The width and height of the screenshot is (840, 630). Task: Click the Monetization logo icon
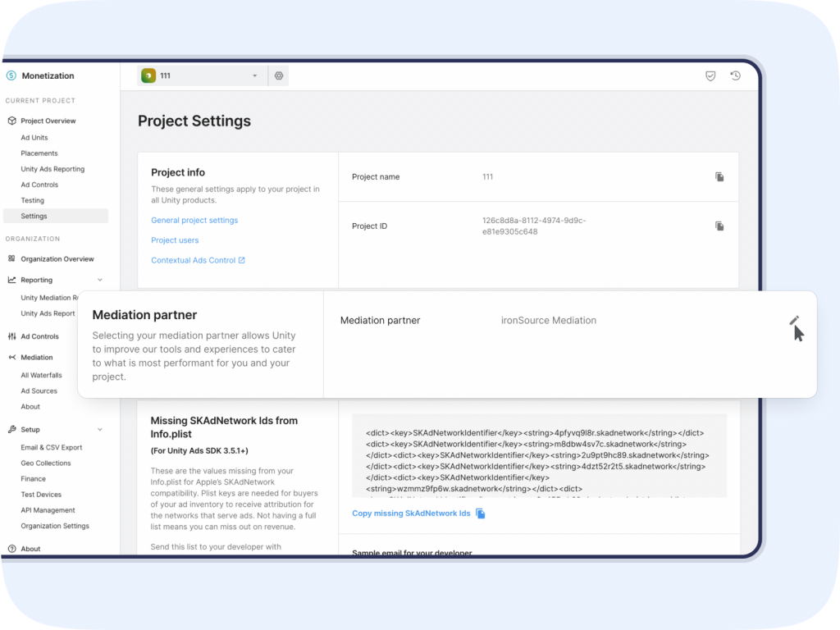11,76
